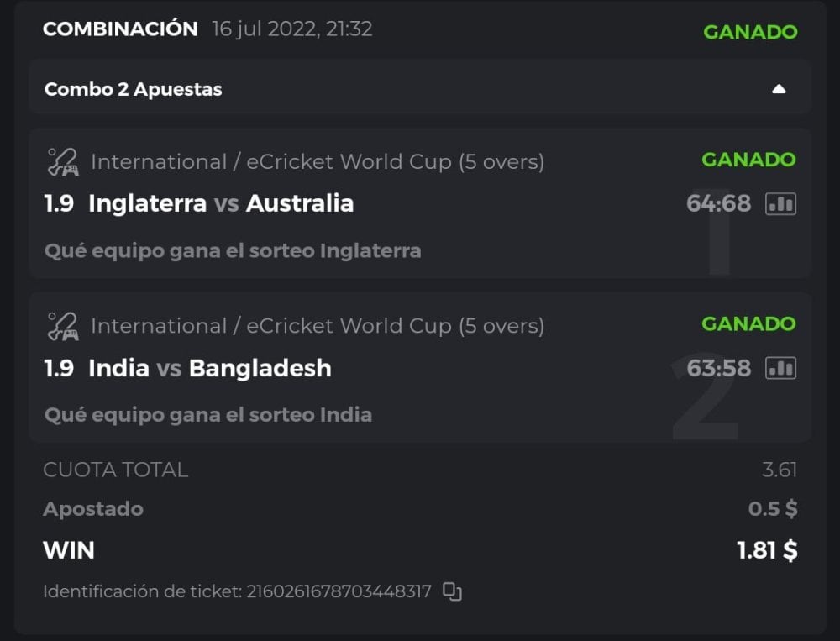Click first International eCricket World Cup league
The image size is (840, 641).
coord(317,161)
